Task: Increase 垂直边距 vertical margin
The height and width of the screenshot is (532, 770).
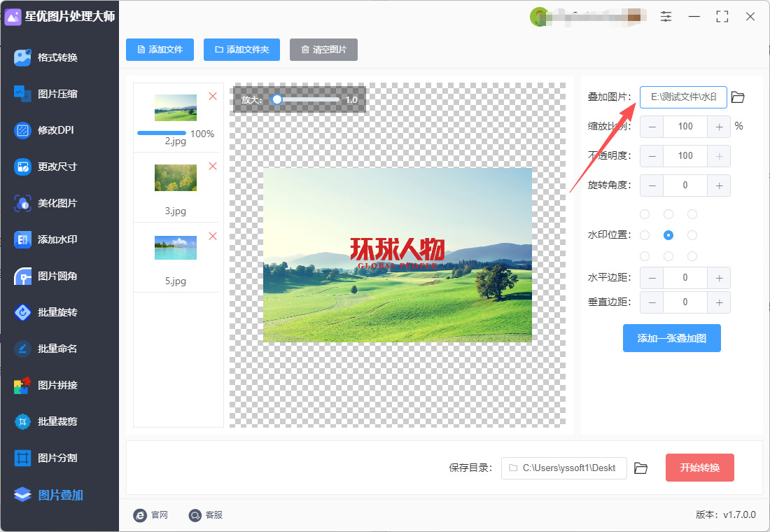Action: point(719,302)
